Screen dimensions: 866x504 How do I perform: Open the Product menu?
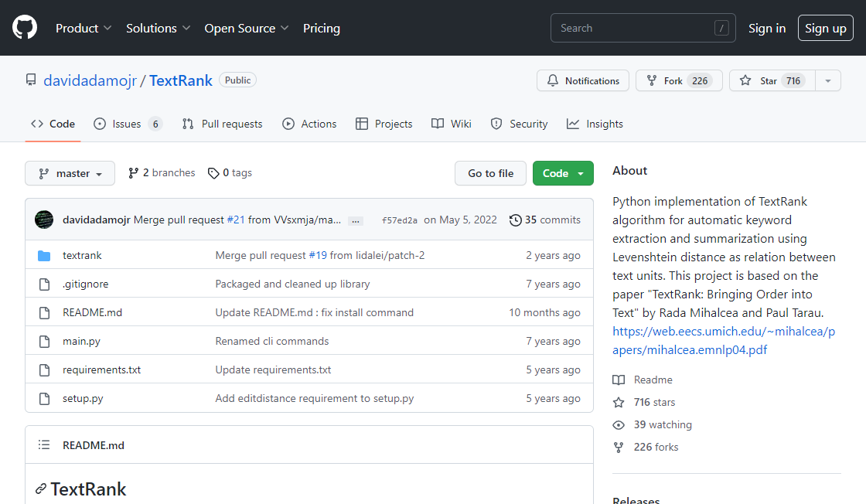click(84, 28)
